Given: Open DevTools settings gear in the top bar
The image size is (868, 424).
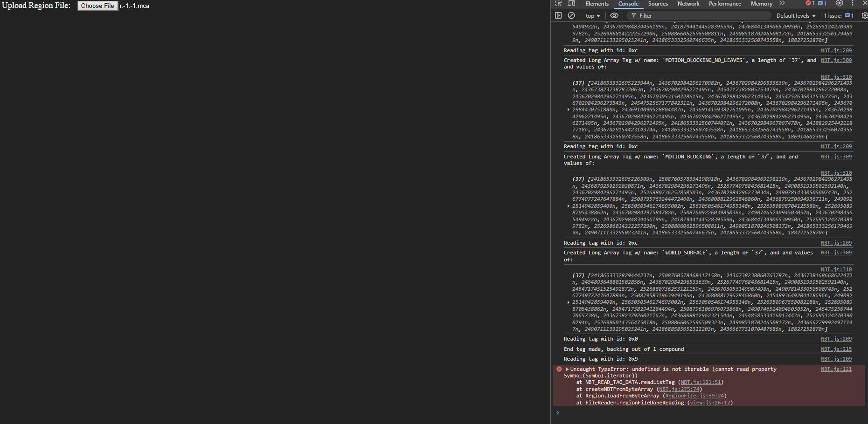Looking at the screenshot, I should click(x=840, y=4).
